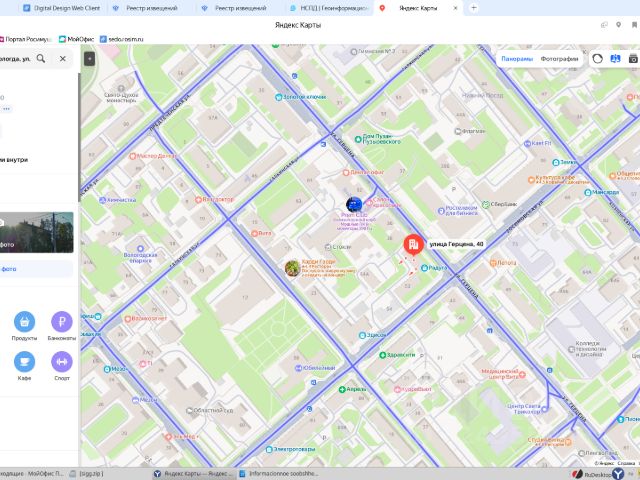Image resolution: width=640 pixels, height=480 pixels.
Task: Open МойОфис bookmark
Action: [x=76, y=39]
